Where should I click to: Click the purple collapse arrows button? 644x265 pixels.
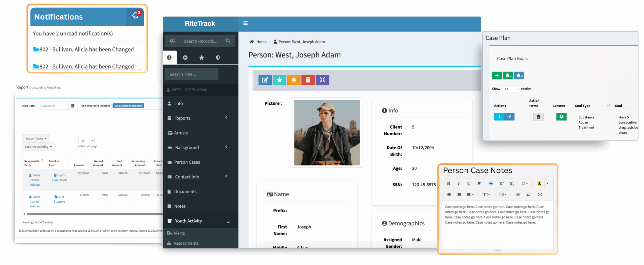click(x=322, y=80)
